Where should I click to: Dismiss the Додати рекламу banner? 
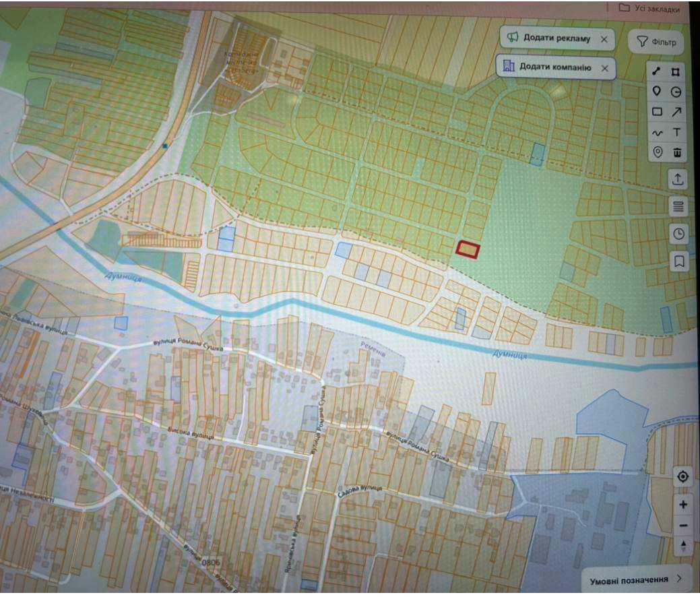tap(604, 39)
